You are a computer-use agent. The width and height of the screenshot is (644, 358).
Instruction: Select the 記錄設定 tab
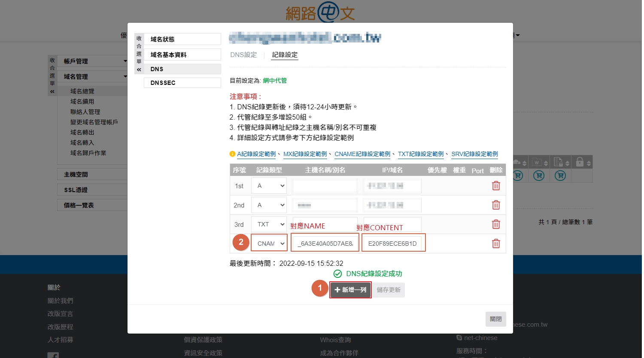click(285, 55)
